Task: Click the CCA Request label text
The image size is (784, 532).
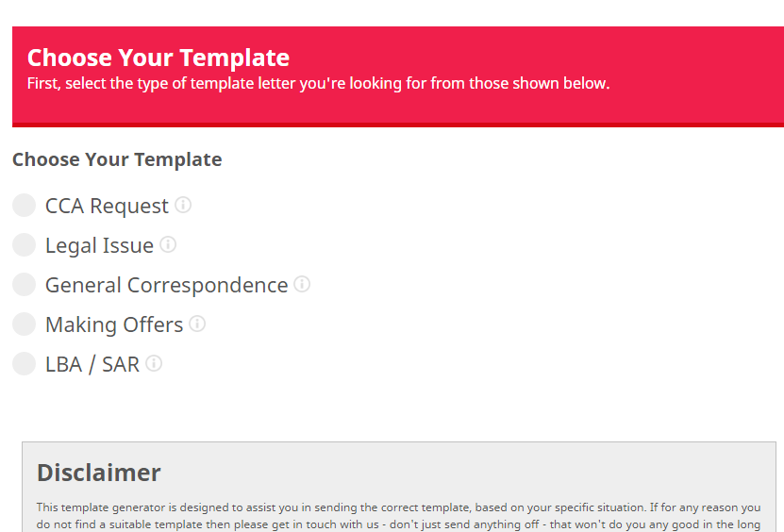Action: pos(107,206)
